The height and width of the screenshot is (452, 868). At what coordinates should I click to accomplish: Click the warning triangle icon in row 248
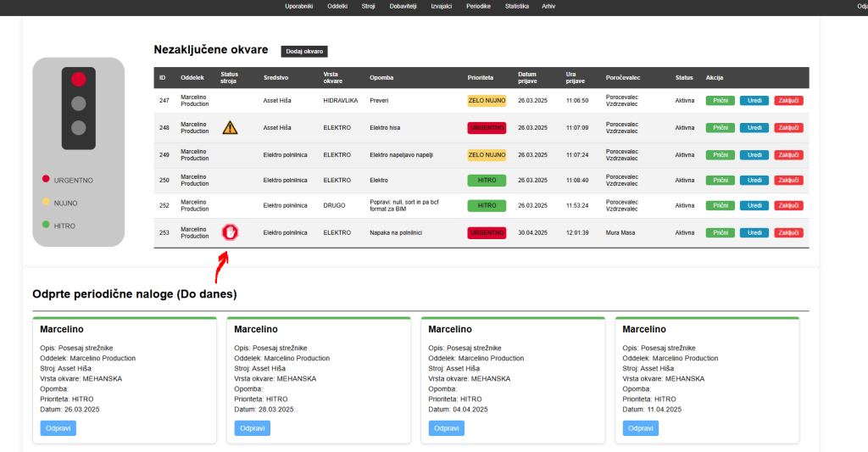pos(230,128)
